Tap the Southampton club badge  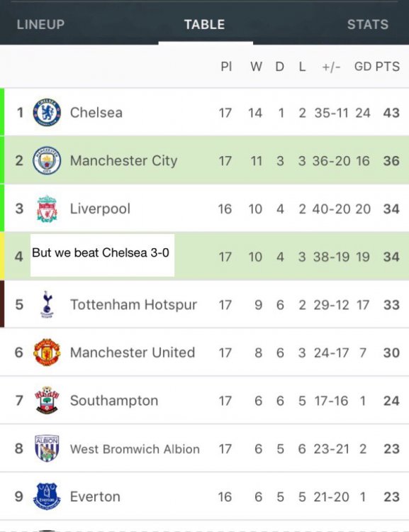[x=47, y=400]
